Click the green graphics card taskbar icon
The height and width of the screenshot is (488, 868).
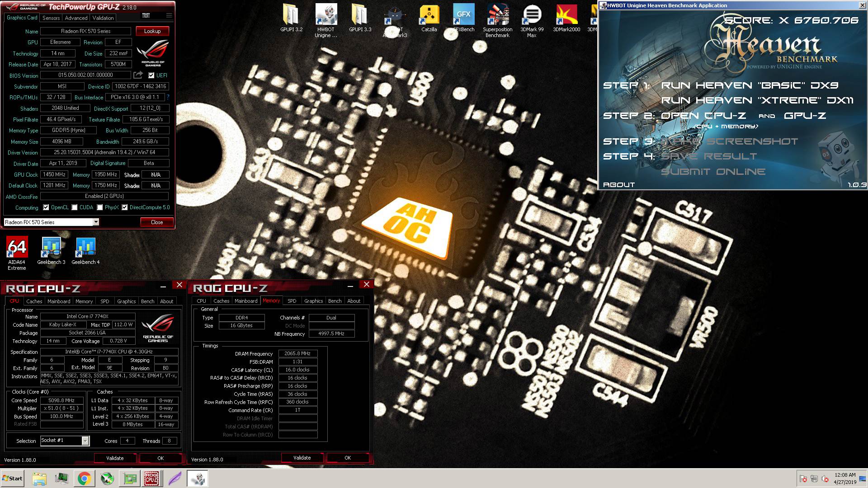130,479
